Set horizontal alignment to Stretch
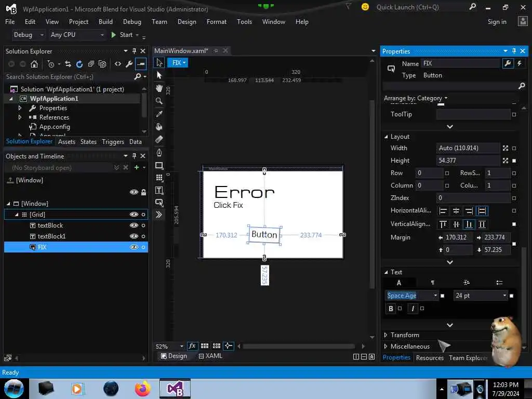 click(x=482, y=211)
